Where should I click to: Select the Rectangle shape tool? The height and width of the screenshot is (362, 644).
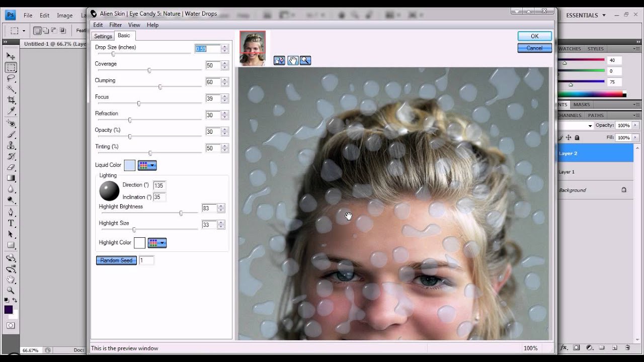[x=11, y=245]
